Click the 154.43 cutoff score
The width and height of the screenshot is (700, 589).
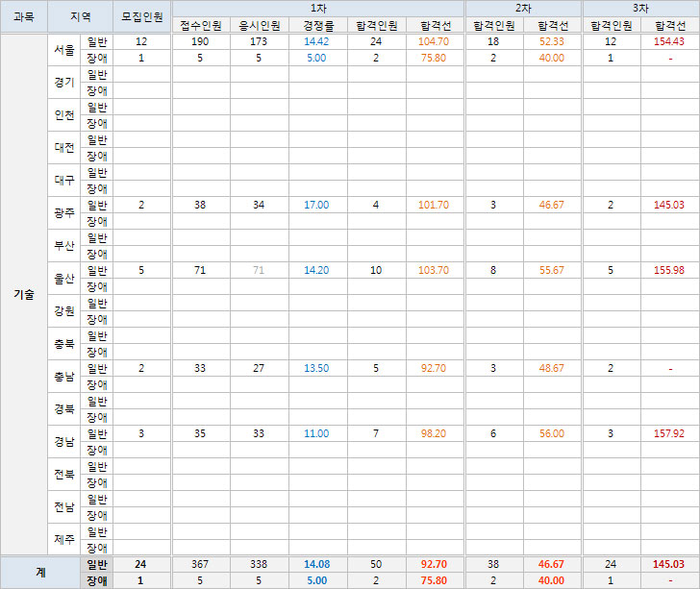669,41
